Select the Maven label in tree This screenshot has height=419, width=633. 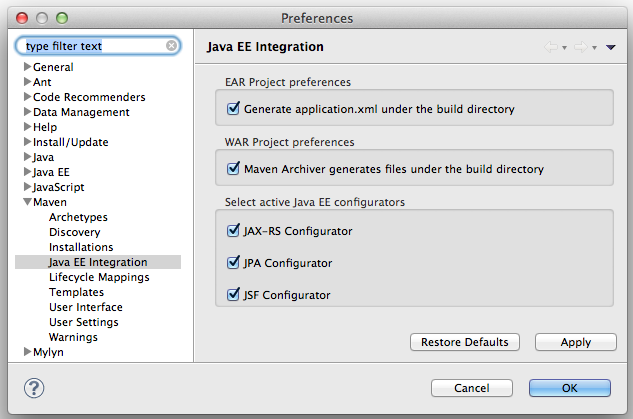coord(50,202)
